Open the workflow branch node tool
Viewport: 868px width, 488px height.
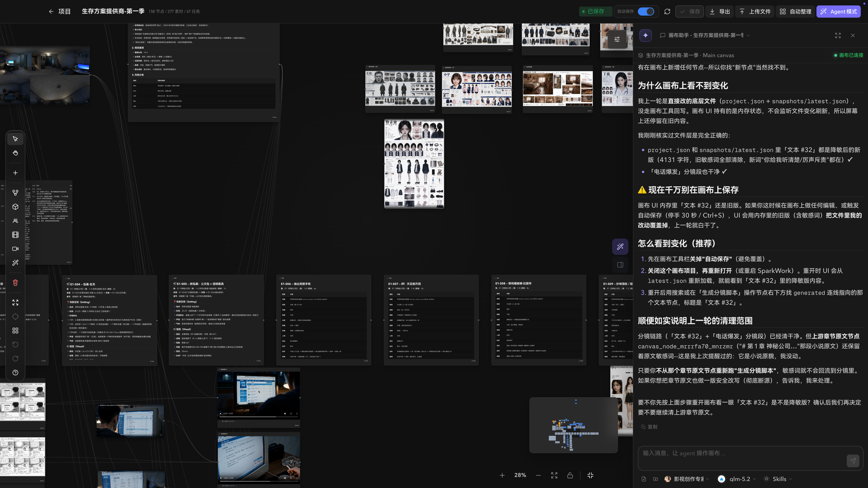(15, 193)
